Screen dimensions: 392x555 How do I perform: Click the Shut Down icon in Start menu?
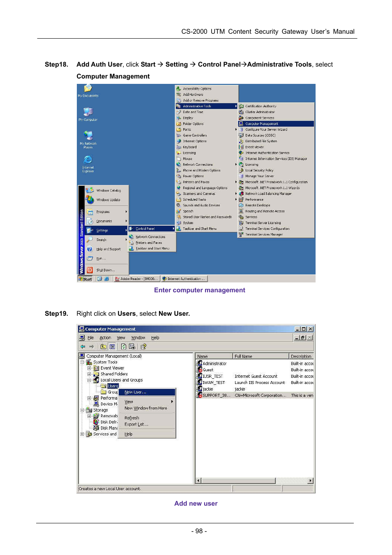tap(90, 270)
